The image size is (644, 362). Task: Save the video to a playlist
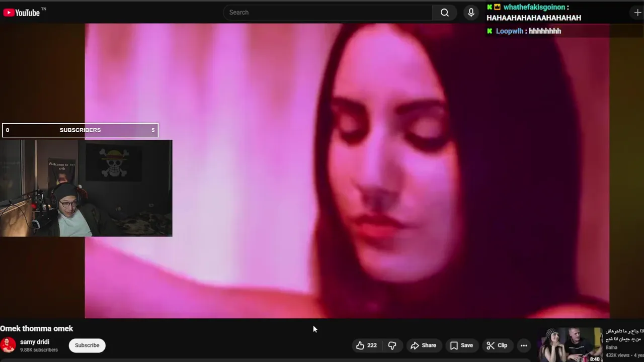(461, 345)
